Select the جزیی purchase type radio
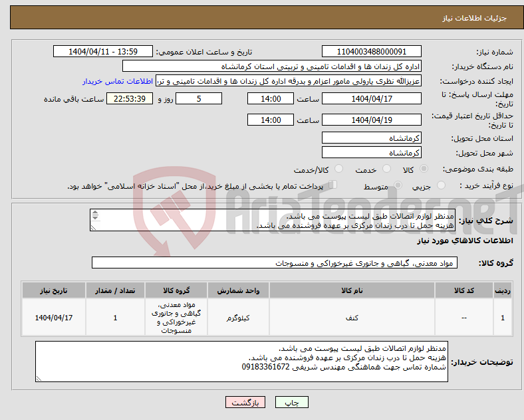The height and width of the screenshot is (420, 524). (x=441, y=185)
